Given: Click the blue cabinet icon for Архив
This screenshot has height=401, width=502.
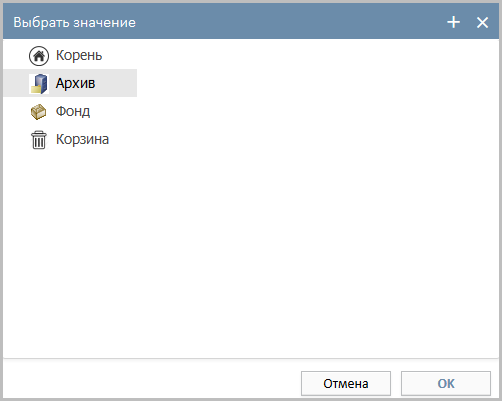Looking at the screenshot, I should [x=39, y=84].
